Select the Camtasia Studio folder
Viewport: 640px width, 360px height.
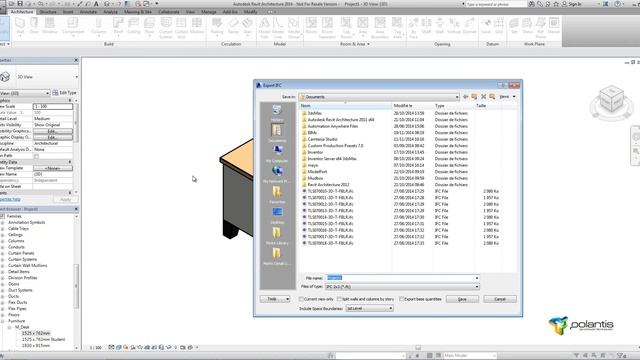tap(322, 139)
